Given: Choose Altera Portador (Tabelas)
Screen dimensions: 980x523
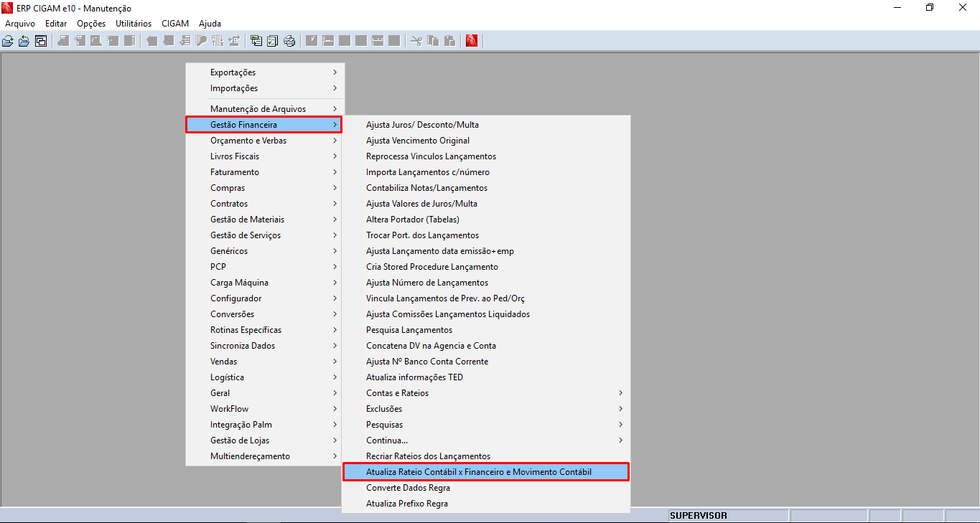Looking at the screenshot, I should click(486, 220).
